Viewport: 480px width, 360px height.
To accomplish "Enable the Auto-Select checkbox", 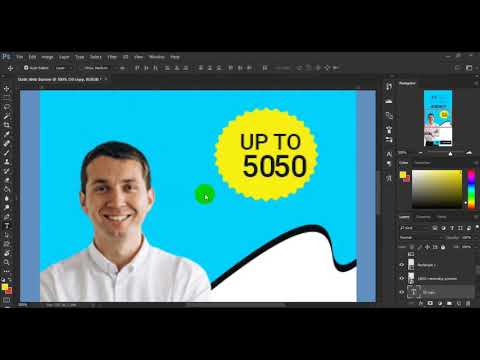I will point(26,68).
